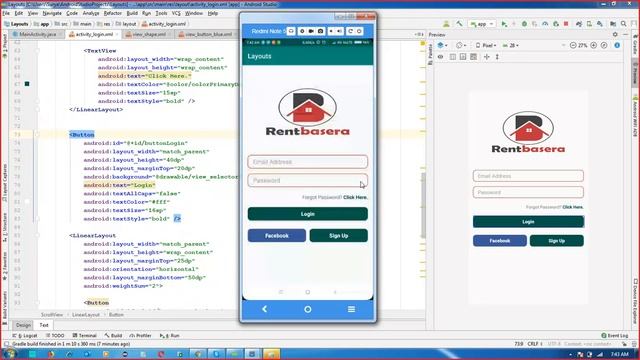
Task: Toggle the status bar tool-window button at bottom left
Action: [x=6, y=344]
